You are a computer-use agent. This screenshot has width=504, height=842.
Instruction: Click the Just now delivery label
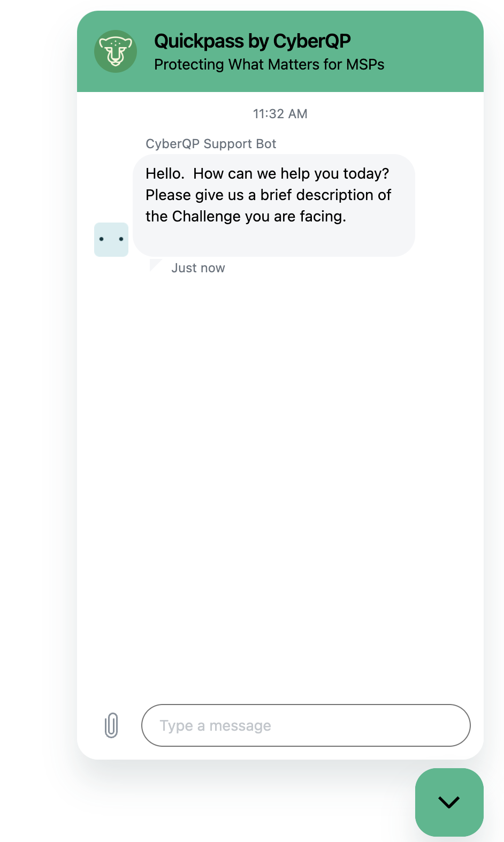[x=198, y=268]
